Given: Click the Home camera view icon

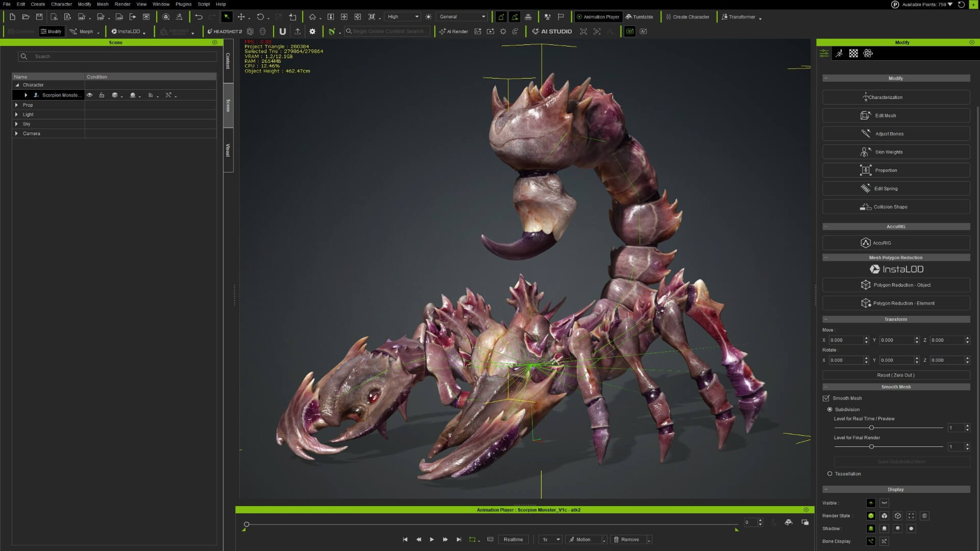Looking at the screenshot, I should tap(312, 17).
